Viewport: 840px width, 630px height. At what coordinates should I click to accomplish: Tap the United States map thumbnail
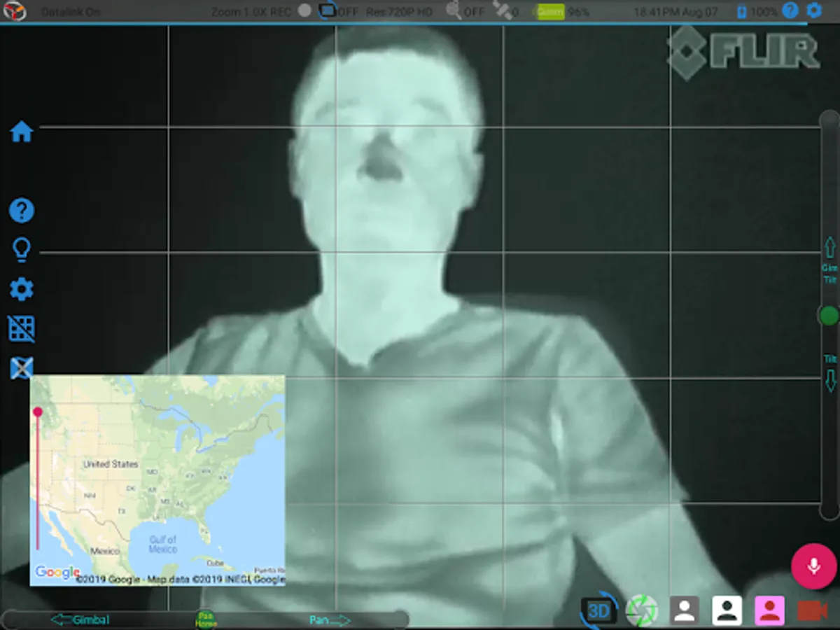point(157,480)
